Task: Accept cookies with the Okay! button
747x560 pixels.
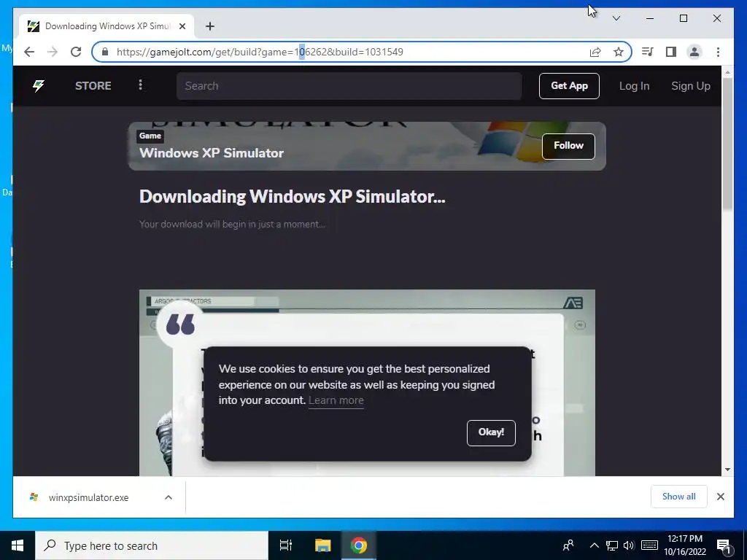Action: [x=491, y=432]
